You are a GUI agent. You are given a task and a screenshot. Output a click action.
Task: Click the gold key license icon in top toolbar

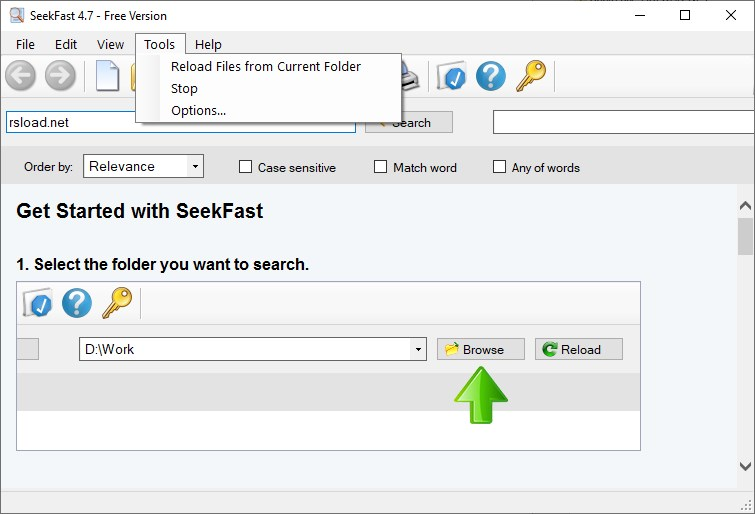click(x=531, y=76)
